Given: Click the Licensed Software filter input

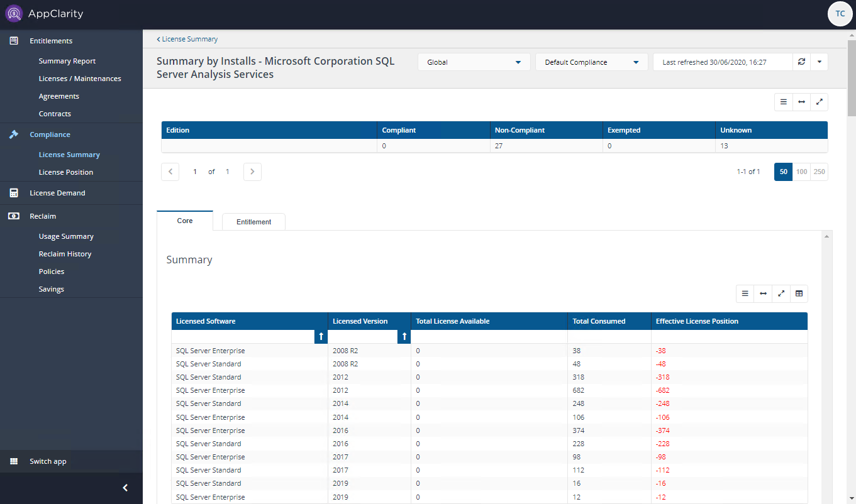Looking at the screenshot, I should coord(243,337).
